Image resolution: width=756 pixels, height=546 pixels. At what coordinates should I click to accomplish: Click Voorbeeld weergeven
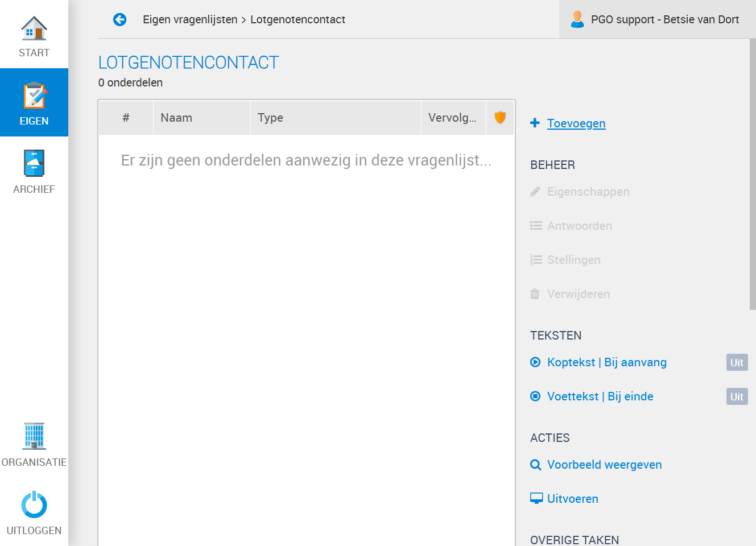pyautogui.click(x=605, y=465)
